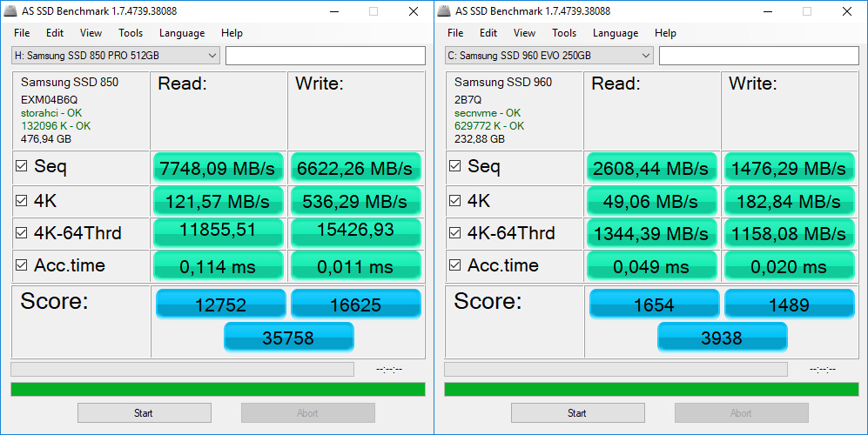Image resolution: width=868 pixels, height=435 pixels.
Task: Click the 0,114 ms access time result
Action: coord(219,265)
